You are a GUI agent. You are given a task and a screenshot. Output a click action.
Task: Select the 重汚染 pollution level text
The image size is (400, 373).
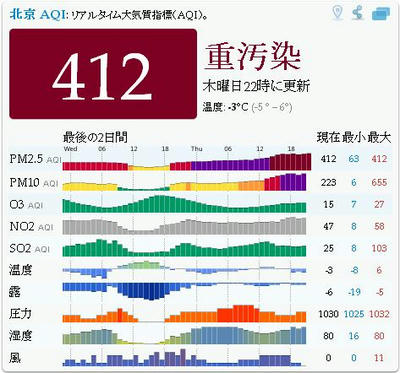[x=253, y=57]
